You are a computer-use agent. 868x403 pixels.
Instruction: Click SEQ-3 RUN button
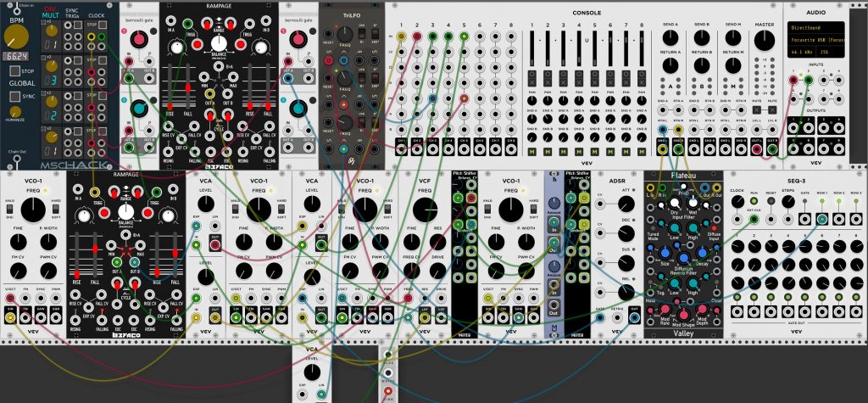754,200
